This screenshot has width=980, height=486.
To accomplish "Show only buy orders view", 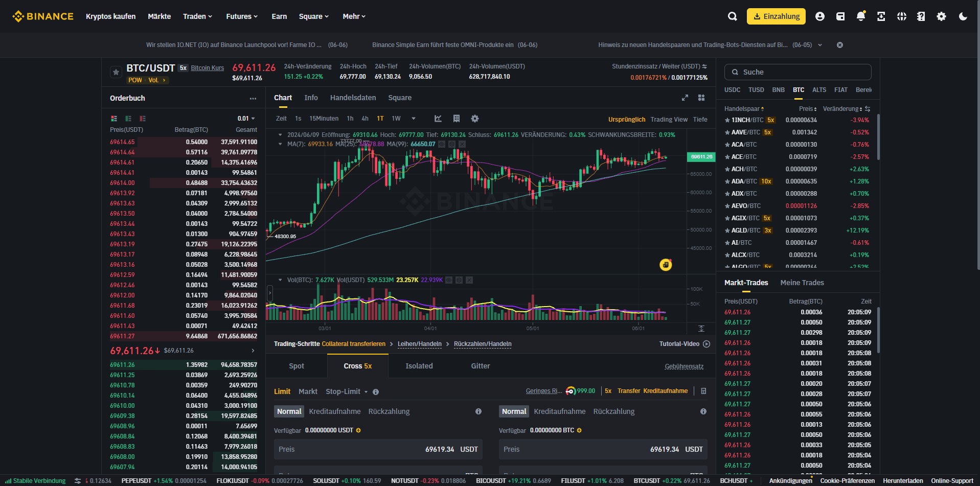I will pyautogui.click(x=128, y=119).
